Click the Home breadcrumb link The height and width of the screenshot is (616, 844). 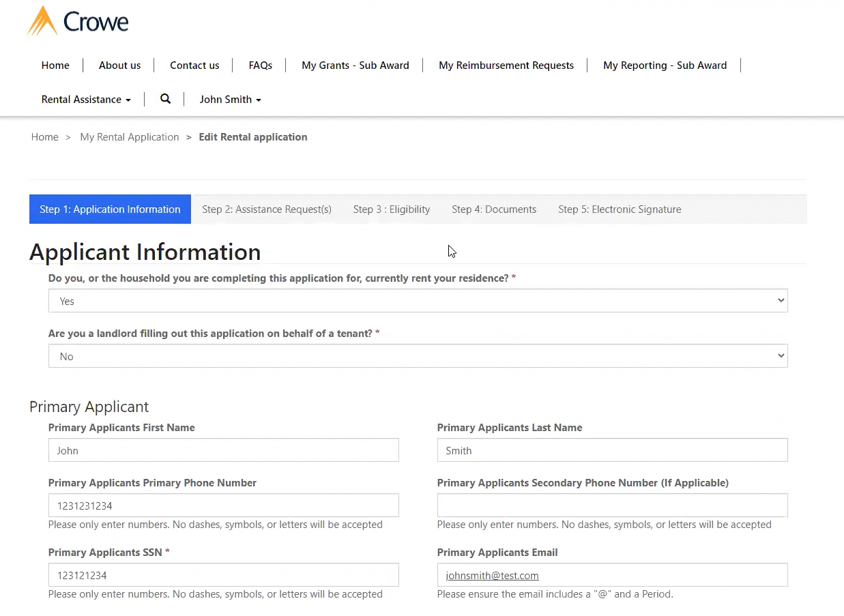(x=44, y=137)
